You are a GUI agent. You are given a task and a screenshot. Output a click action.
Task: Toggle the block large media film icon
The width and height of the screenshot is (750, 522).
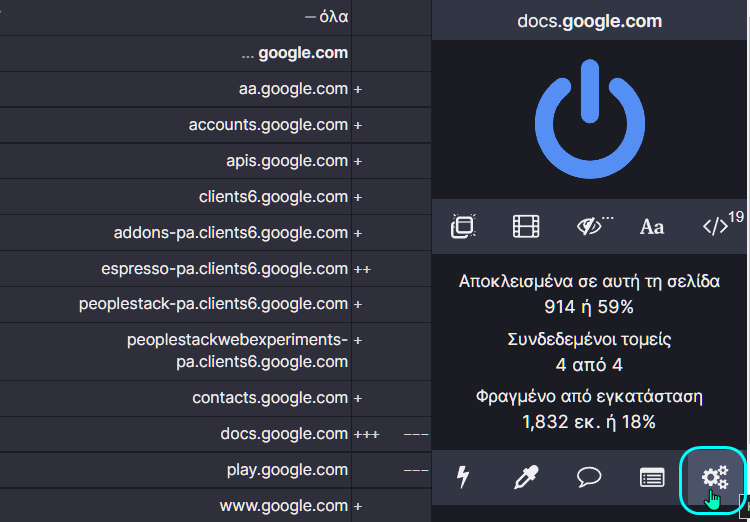coord(526,226)
